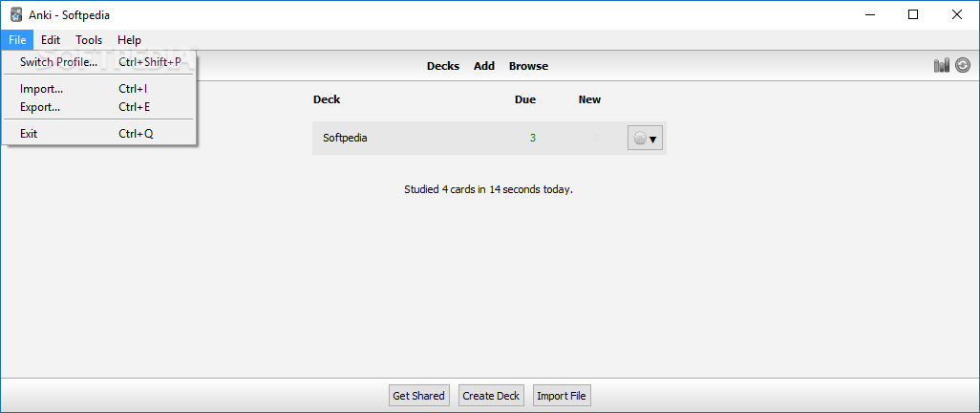Minimize the Anki window
This screenshot has width=980, height=413.
click(869, 15)
